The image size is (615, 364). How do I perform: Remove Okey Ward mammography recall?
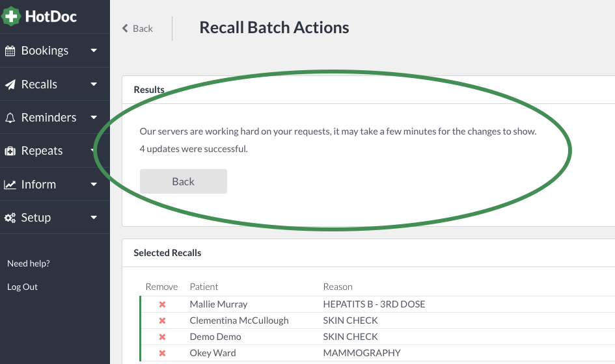tap(162, 353)
